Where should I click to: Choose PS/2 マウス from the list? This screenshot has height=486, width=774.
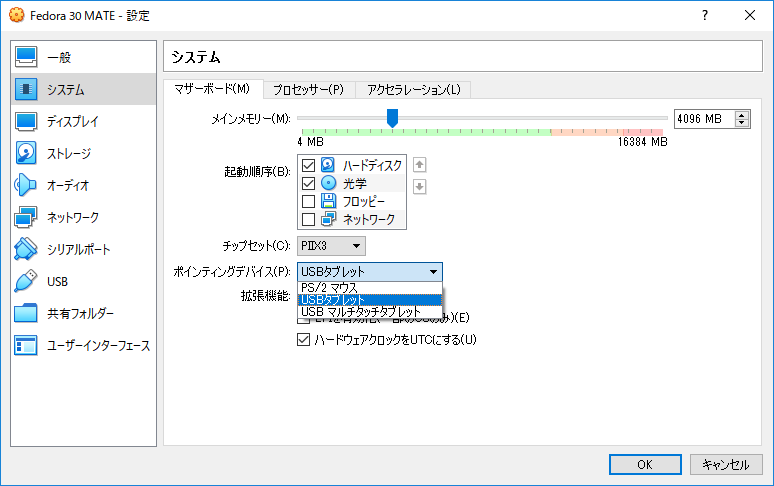(370, 288)
